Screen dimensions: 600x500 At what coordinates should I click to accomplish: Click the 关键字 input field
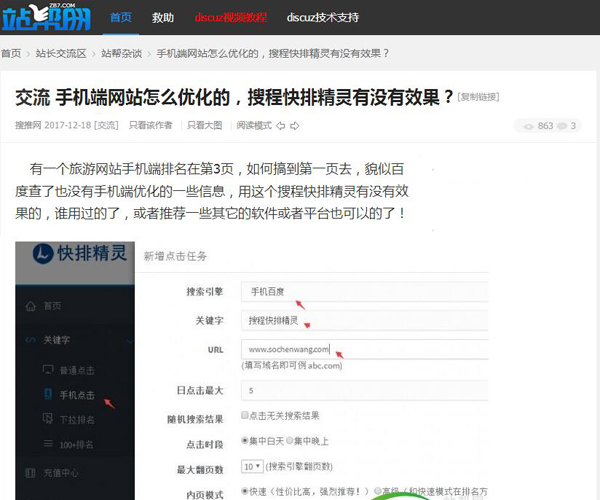365,321
